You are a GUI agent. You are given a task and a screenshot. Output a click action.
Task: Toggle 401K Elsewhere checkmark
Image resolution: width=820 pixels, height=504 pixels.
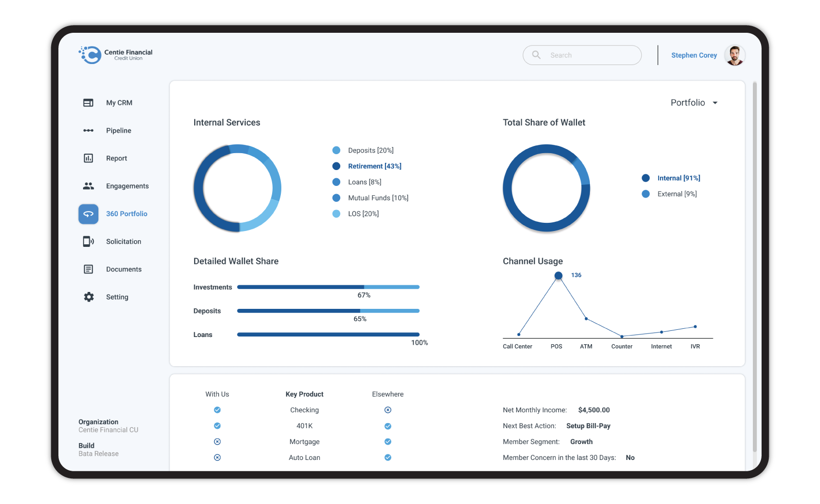coord(388,426)
